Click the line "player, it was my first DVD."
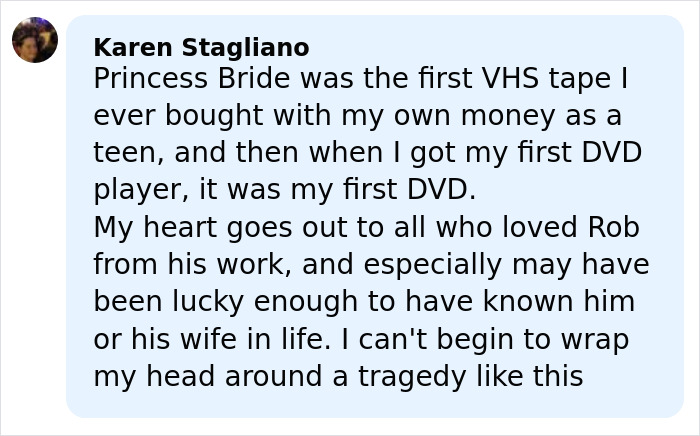The height and width of the screenshot is (436, 700). click(x=285, y=190)
